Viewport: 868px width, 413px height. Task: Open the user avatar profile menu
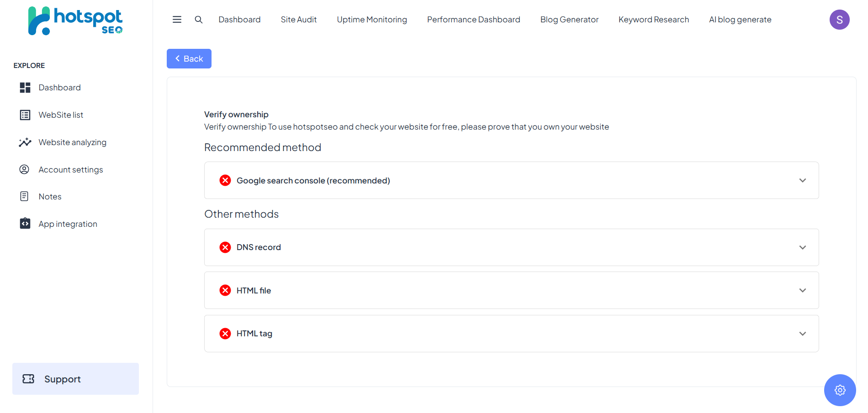(839, 20)
